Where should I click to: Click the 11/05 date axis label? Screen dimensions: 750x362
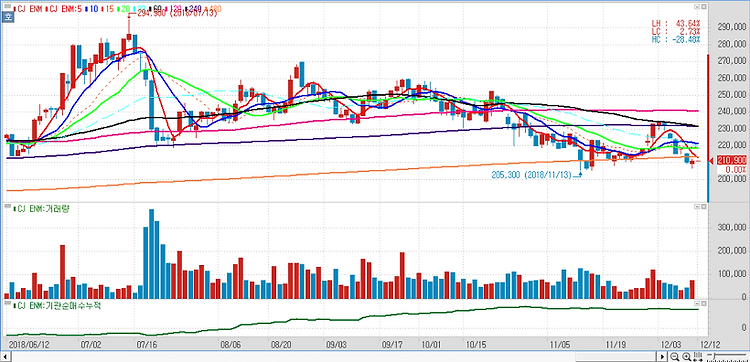[x=559, y=344]
